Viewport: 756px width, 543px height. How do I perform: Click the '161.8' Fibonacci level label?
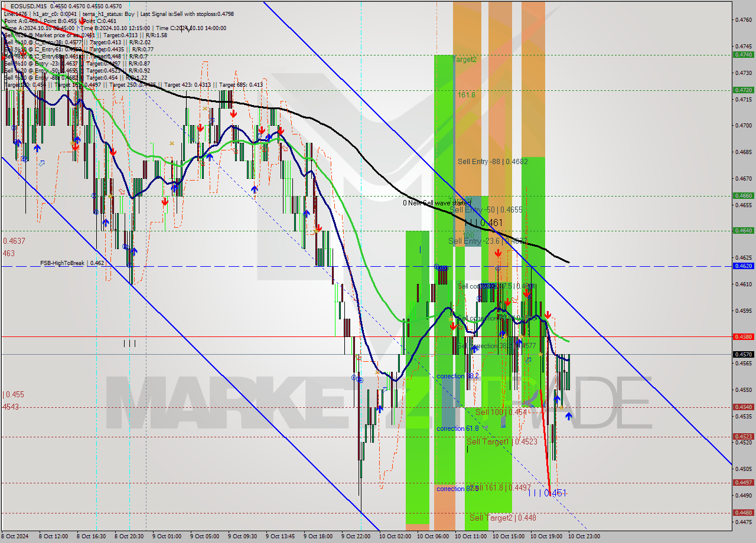466,94
